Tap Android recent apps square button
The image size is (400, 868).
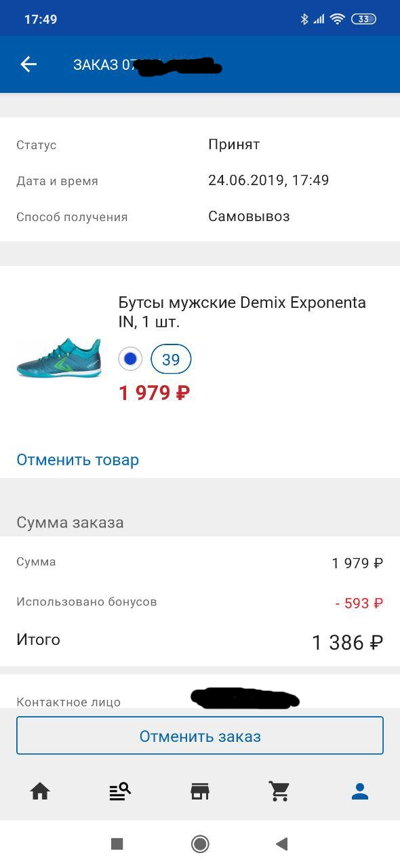tap(117, 844)
